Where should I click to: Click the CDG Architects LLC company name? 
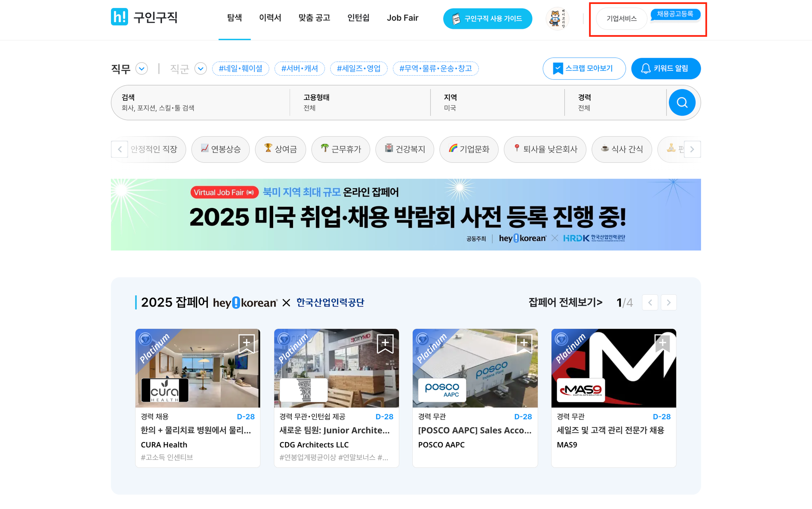point(314,445)
